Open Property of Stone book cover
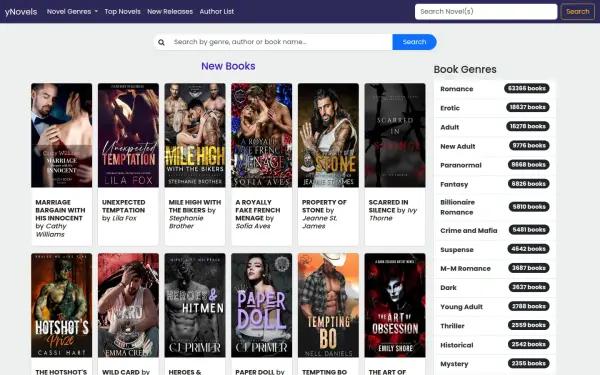This screenshot has width=600, height=375. pyautogui.click(x=328, y=135)
